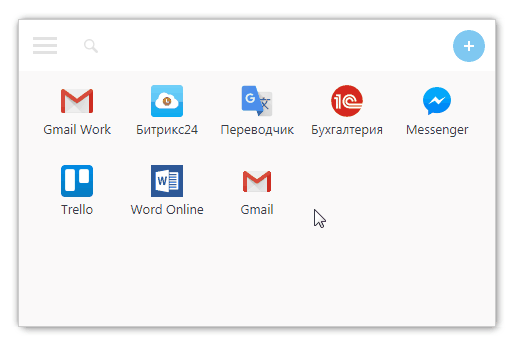Open the Messenger app icon
The image size is (516, 360).
tap(437, 101)
